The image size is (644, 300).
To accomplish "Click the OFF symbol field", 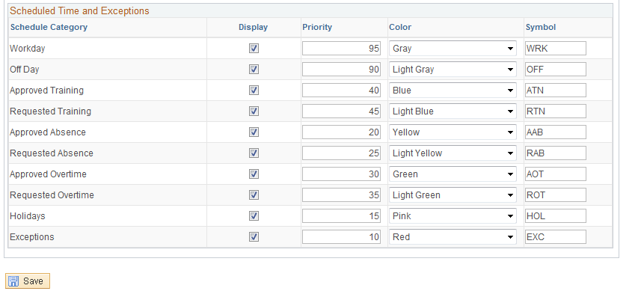I will click(555, 70).
